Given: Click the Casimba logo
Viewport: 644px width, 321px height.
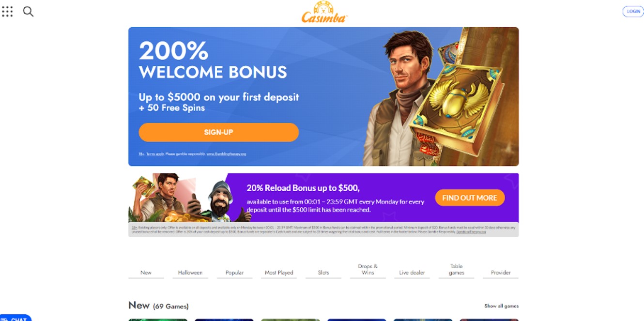Looking at the screenshot, I should click(324, 12).
